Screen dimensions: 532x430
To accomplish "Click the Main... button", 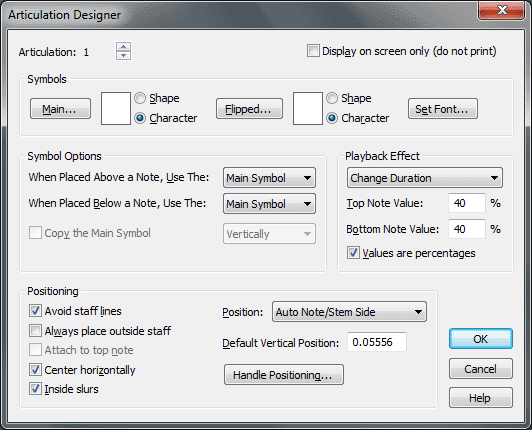I will pyautogui.click(x=60, y=109).
